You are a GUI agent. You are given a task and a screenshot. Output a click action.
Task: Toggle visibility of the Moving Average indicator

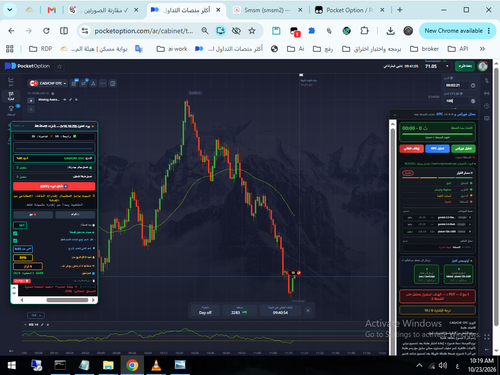[x=65, y=100]
